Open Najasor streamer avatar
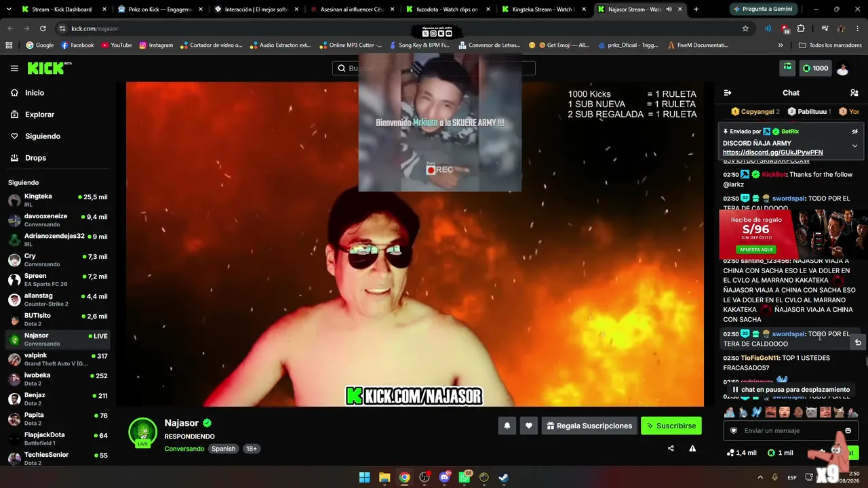Screen dimensions: 868x488 [x=142, y=432]
